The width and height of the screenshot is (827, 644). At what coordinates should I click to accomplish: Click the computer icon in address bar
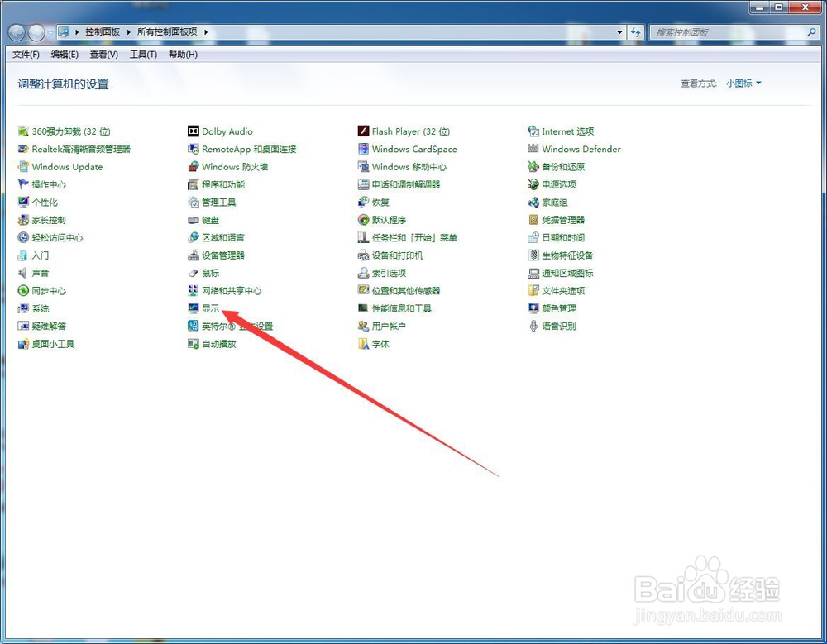coord(64,32)
